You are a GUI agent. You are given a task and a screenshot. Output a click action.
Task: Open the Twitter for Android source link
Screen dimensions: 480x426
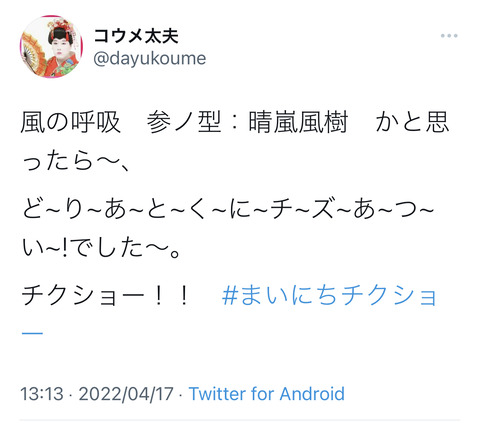267,394
